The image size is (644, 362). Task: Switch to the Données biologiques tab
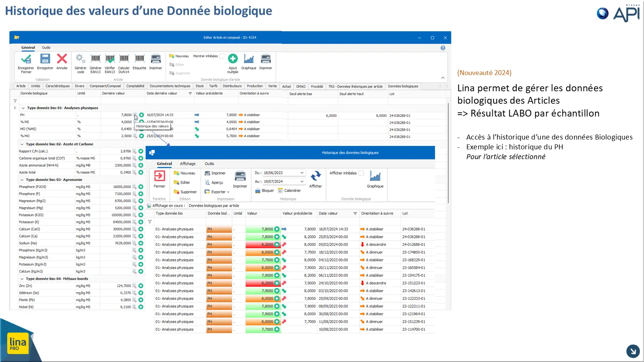[403, 86]
